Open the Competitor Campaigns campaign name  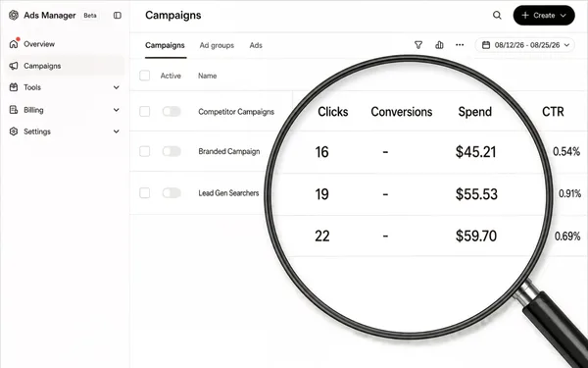(x=236, y=112)
